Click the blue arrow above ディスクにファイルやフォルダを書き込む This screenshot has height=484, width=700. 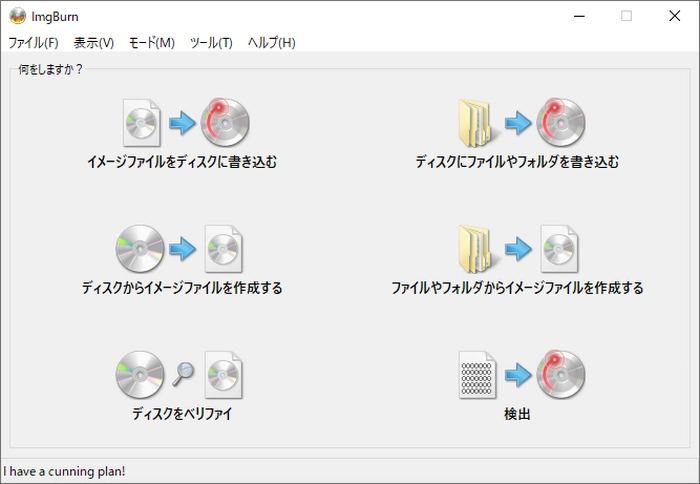pyautogui.click(x=518, y=123)
